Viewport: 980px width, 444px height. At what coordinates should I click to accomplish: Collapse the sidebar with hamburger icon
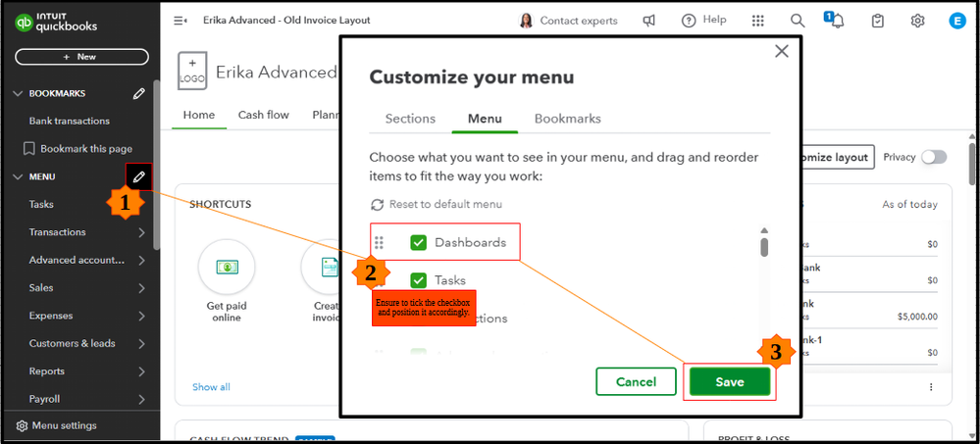[x=180, y=21]
